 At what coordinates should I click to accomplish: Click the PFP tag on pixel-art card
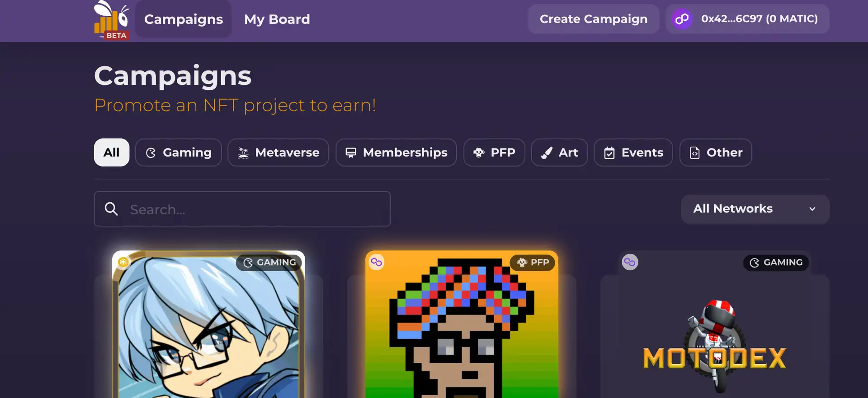[x=533, y=262]
